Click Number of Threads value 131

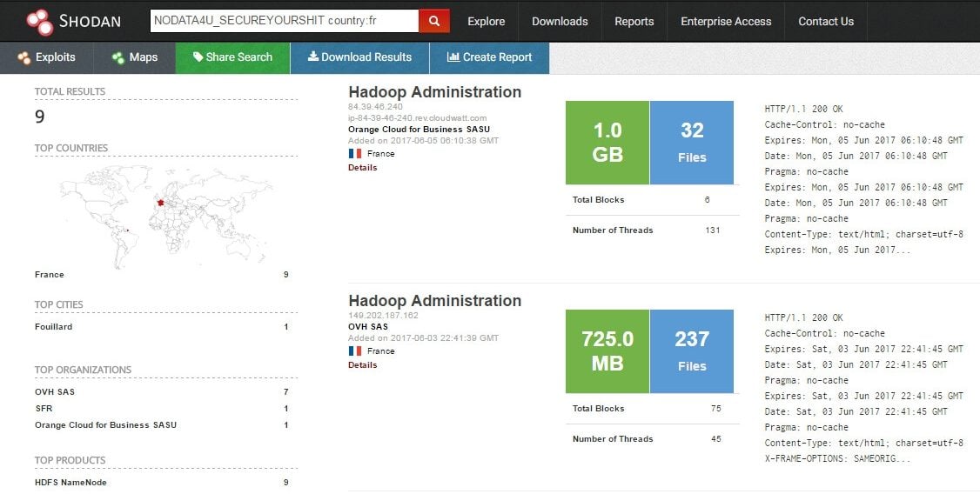(x=713, y=230)
